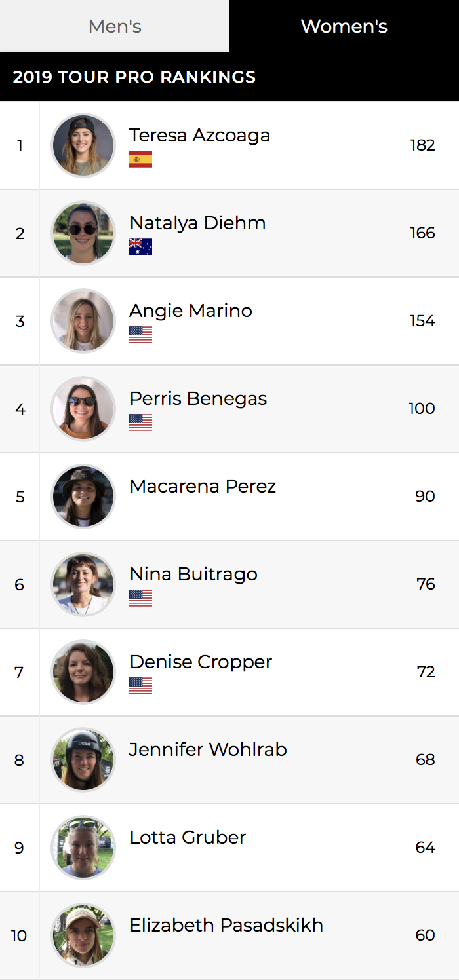Click Macarena Perez's profile photo

coord(83,496)
